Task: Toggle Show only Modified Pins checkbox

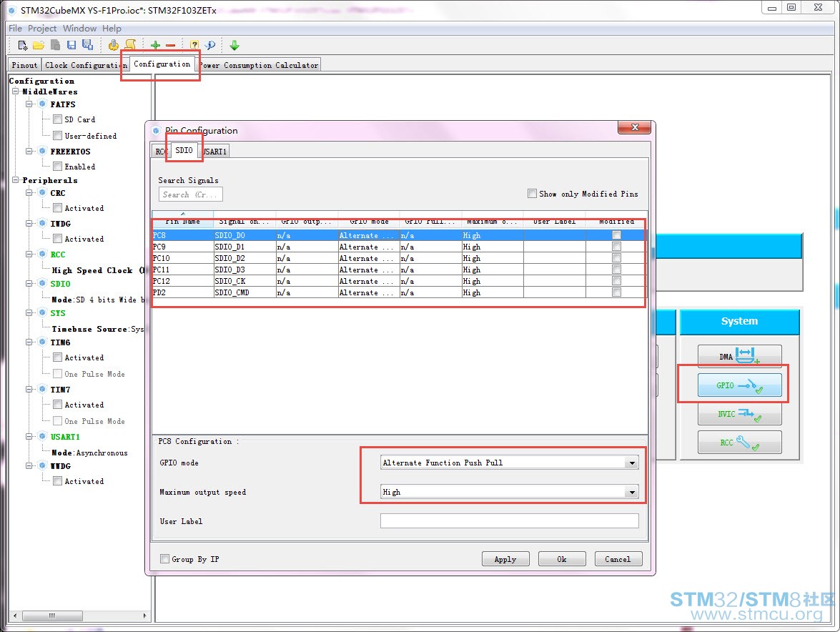Action: [532, 193]
